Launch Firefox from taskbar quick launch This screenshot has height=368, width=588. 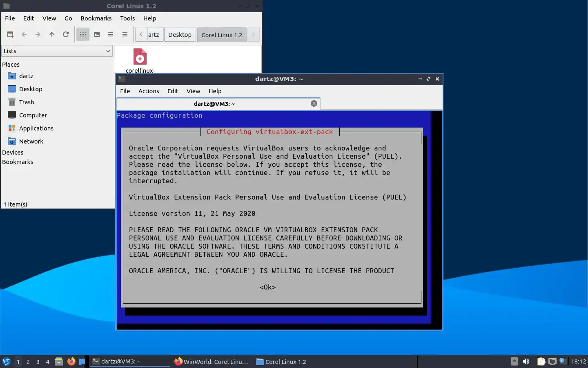(71, 361)
